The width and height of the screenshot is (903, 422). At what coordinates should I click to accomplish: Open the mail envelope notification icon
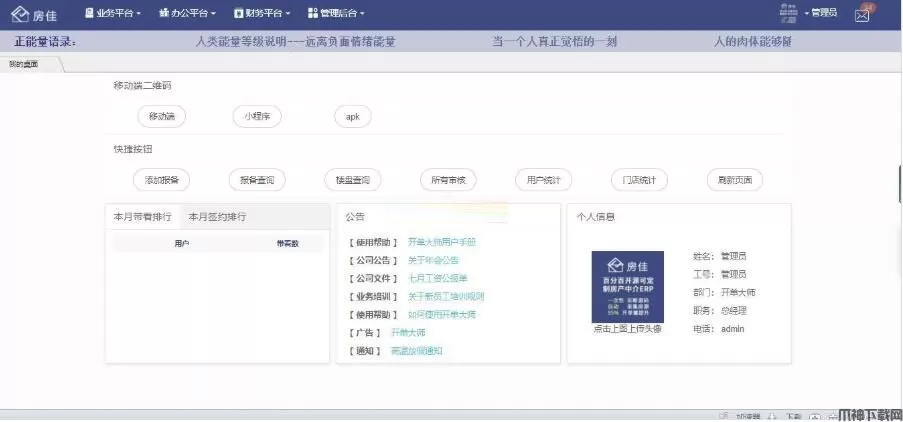(x=862, y=14)
